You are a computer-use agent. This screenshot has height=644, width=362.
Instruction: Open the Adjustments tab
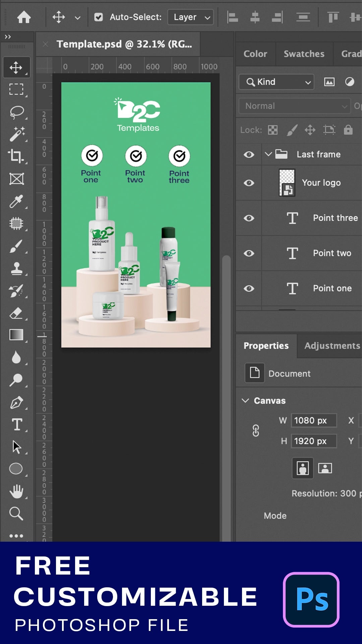pyautogui.click(x=332, y=346)
